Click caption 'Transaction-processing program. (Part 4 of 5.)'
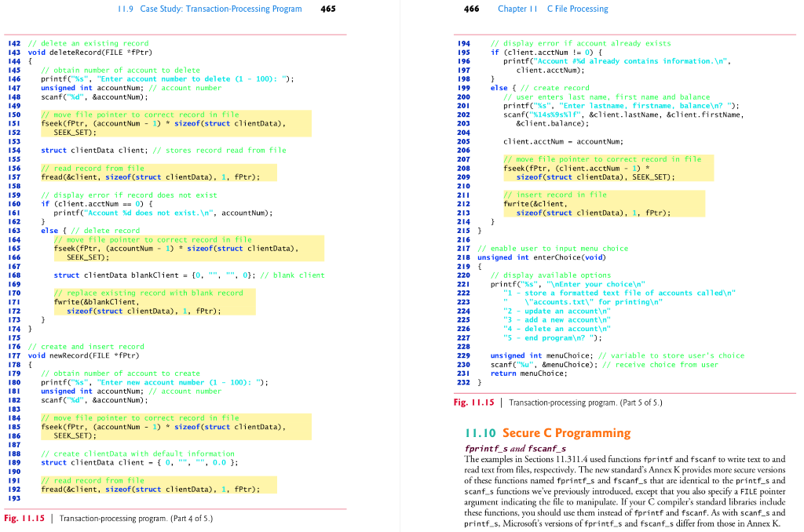Viewport: 804px width, 532px height. pos(136,518)
